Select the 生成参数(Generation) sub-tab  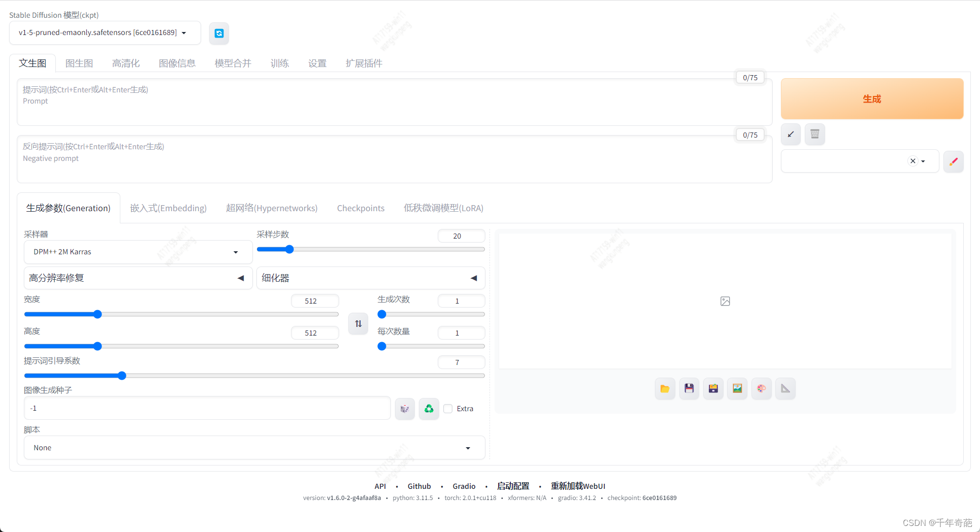pyautogui.click(x=69, y=208)
